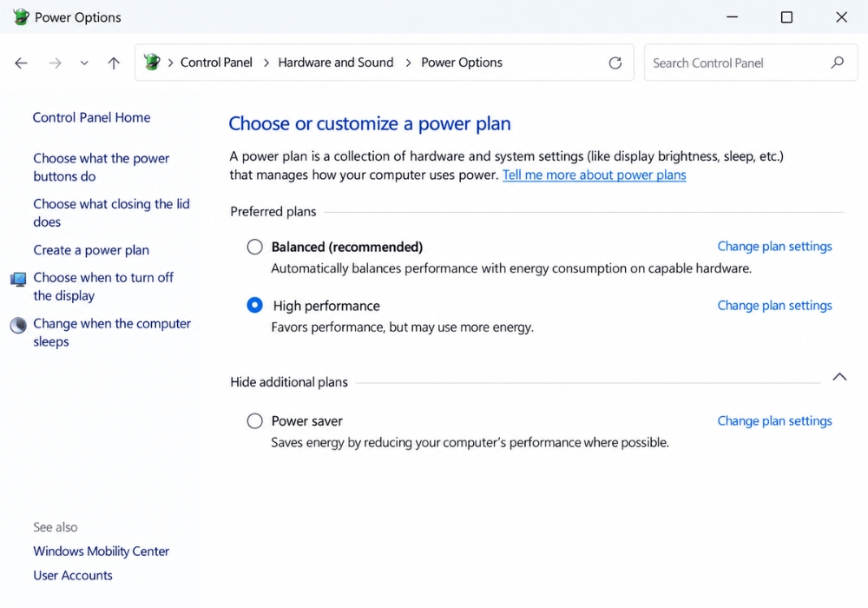
Task: Open Control Panel Home
Action: 91,117
